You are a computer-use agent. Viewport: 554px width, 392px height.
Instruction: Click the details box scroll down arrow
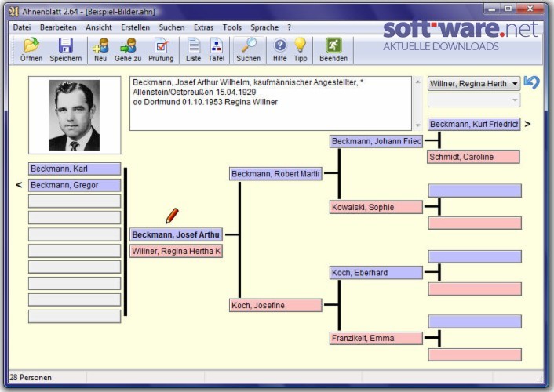[x=417, y=125]
